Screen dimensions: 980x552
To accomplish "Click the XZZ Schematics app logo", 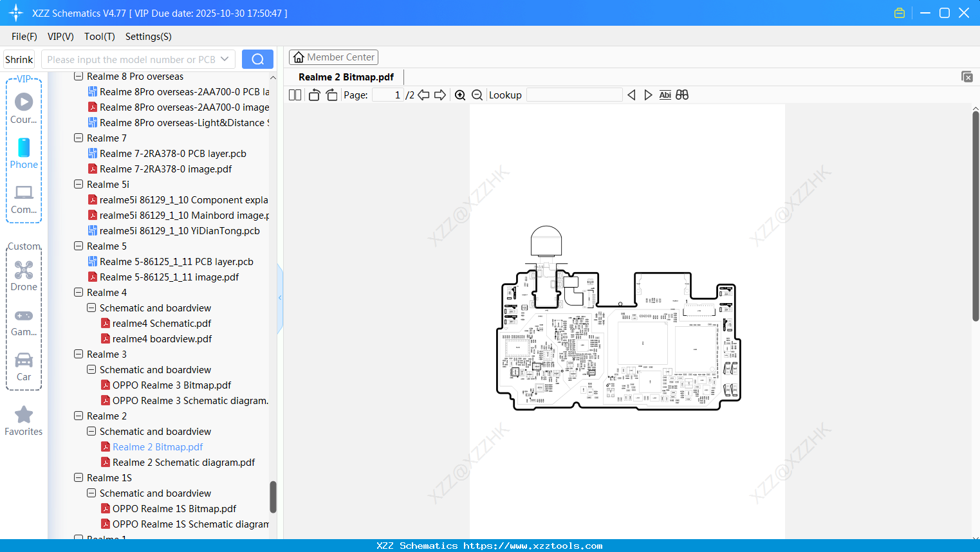I will click(x=15, y=13).
